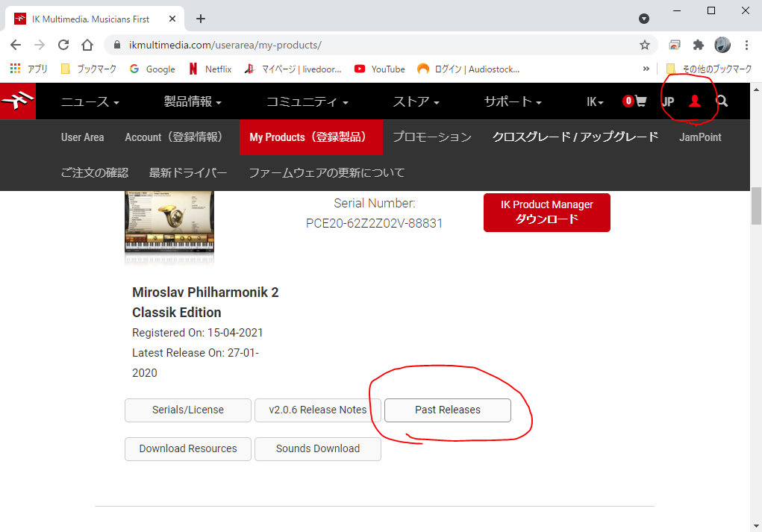Image resolution: width=762 pixels, height=532 pixels.
Task: Open the browser extensions puzzle icon
Action: point(699,46)
